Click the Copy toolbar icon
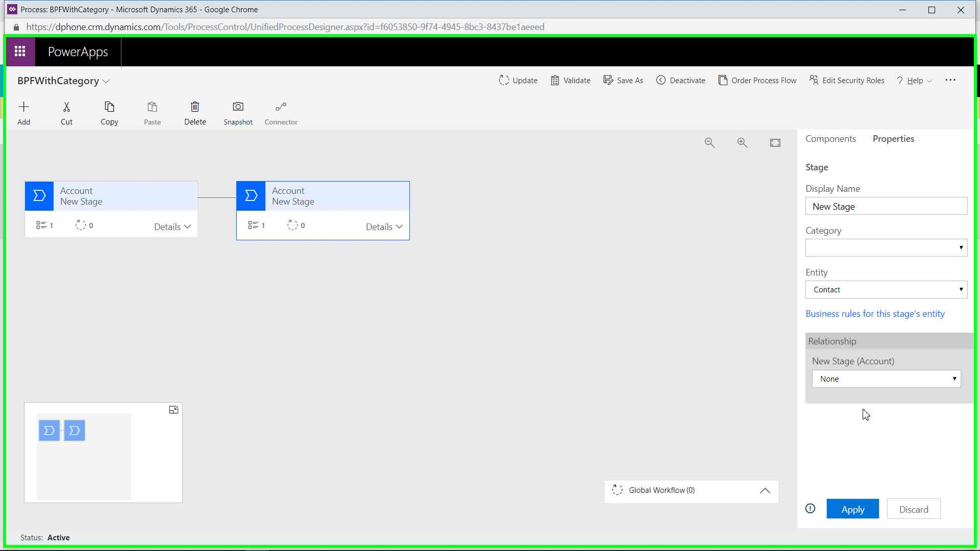This screenshot has width=980, height=551. pyautogui.click(x=109, y=107)
